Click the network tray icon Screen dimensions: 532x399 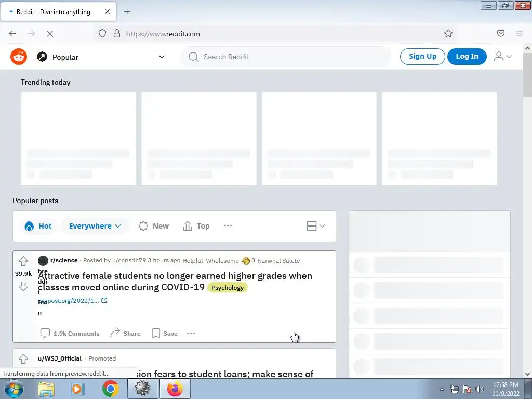pos(454,389)
